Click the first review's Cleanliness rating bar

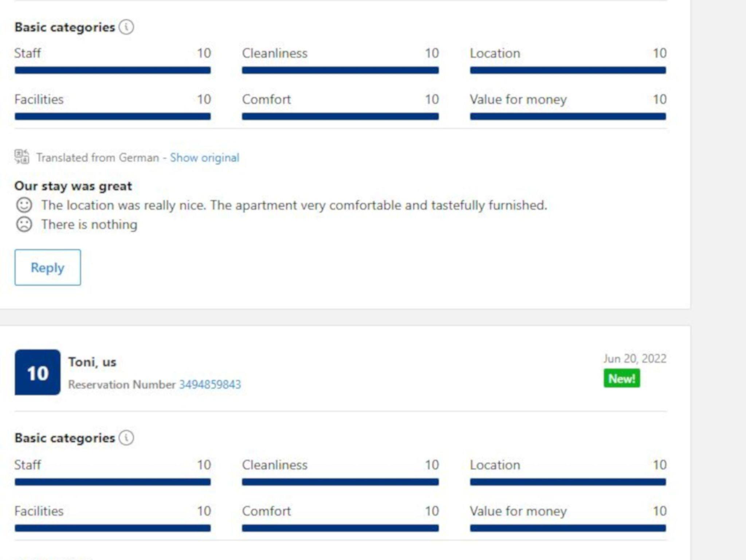340,70
